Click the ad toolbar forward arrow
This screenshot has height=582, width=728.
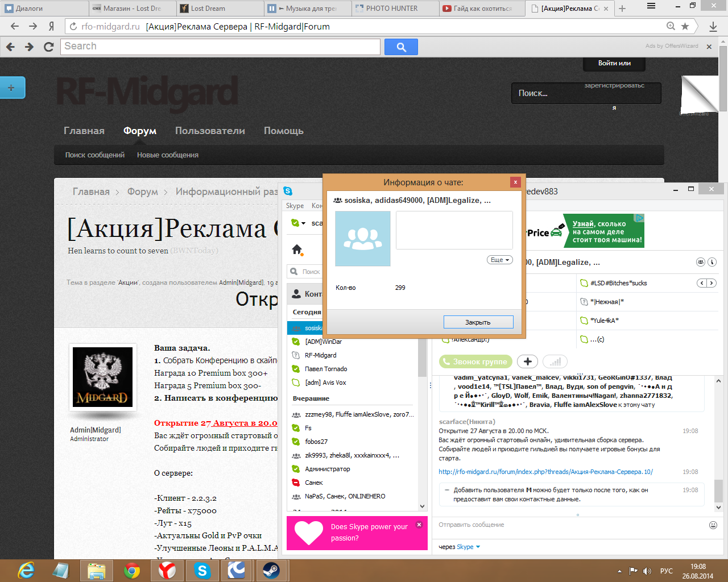29,47
